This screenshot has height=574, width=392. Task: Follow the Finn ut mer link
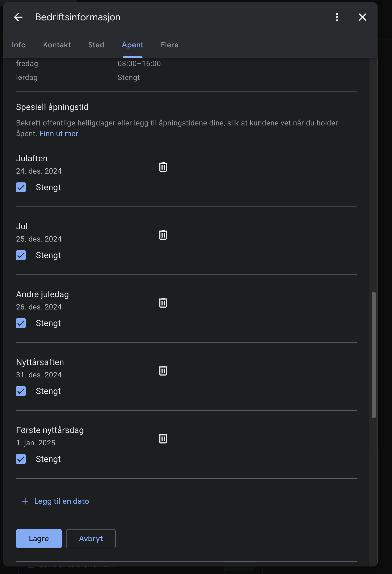(x=59, y=134)
